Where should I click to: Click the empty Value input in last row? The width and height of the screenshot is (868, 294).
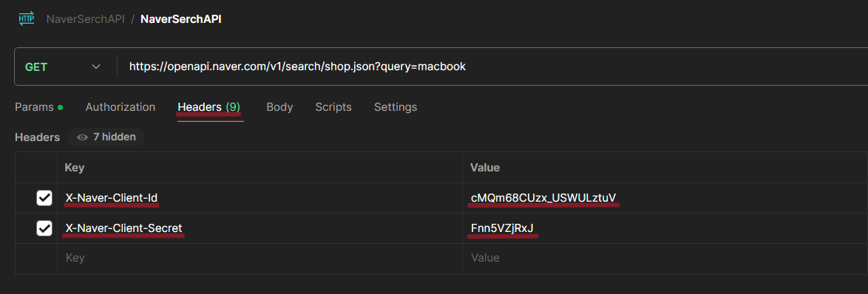click(x=665, y=258)
